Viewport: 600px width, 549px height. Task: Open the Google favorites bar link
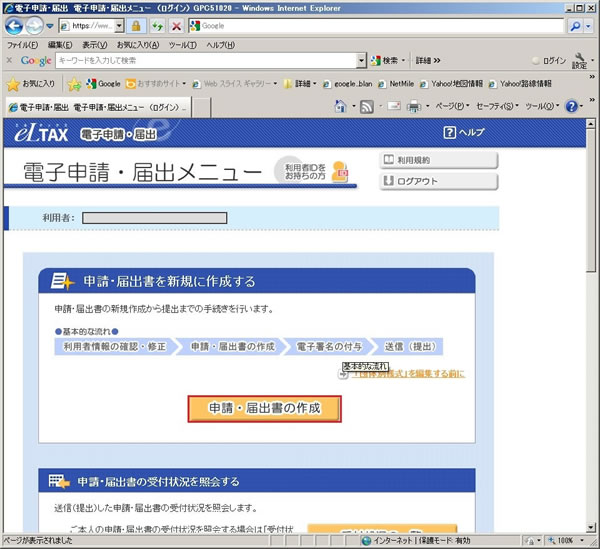103,84
